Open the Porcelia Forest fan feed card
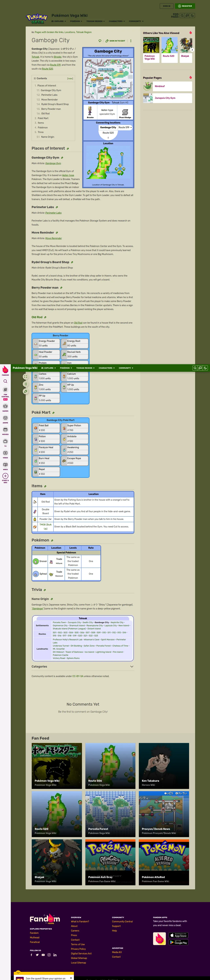Image resolution: width=210 pixels, height=980 pixels. (110, 814)
